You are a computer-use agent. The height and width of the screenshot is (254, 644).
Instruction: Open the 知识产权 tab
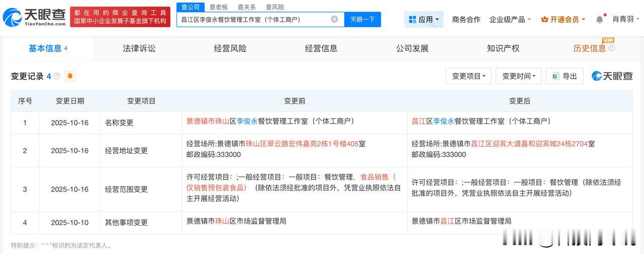pos(503,48)
